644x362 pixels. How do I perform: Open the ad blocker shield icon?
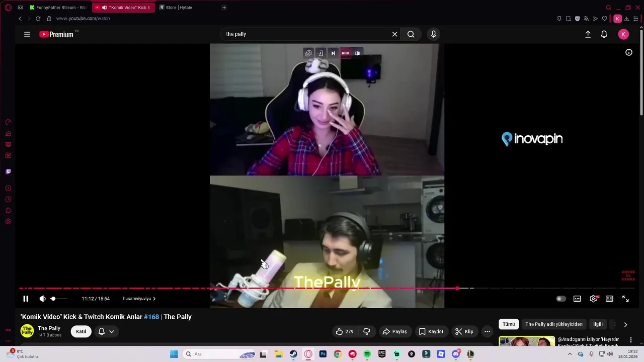pos(577,19)
